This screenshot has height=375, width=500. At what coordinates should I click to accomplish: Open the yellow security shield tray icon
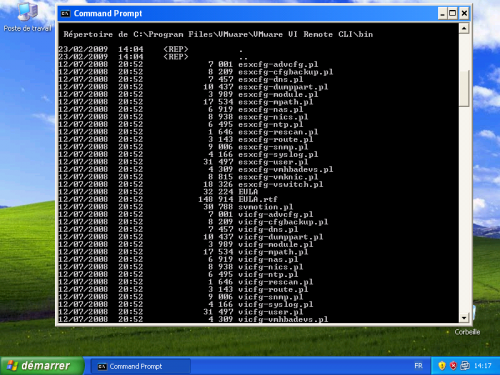442,366
